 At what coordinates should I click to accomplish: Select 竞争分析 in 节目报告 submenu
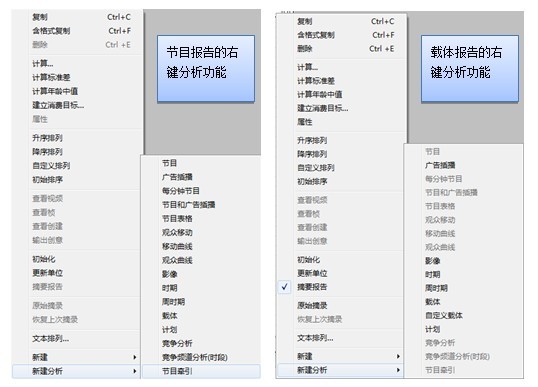pyautogui.click(x=177, y=343)
